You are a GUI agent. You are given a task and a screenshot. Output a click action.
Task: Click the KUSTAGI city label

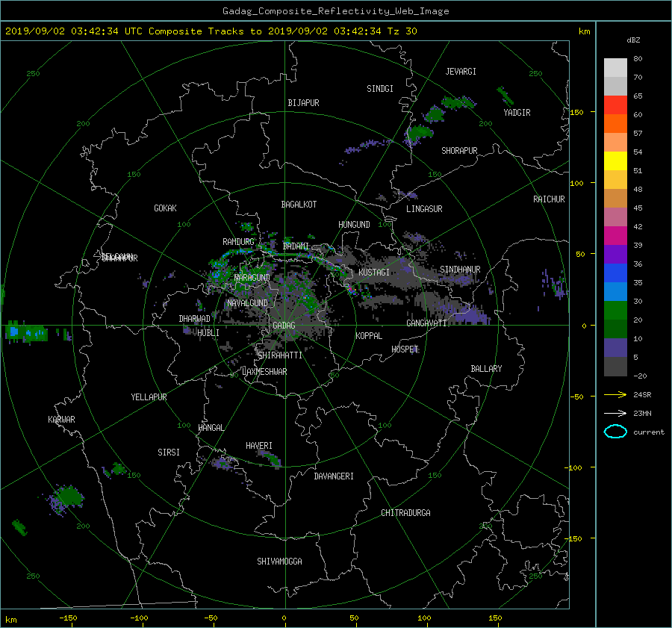coord(374,273)
